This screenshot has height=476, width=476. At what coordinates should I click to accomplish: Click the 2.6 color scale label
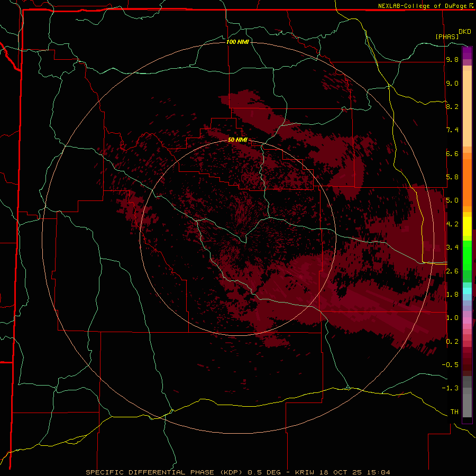click(452, 271)
